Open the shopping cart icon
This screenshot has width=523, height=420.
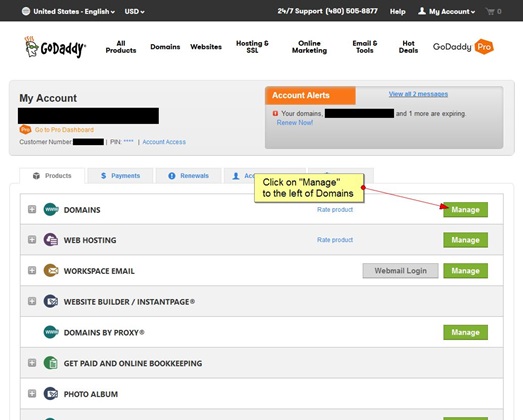click(490, 12)
